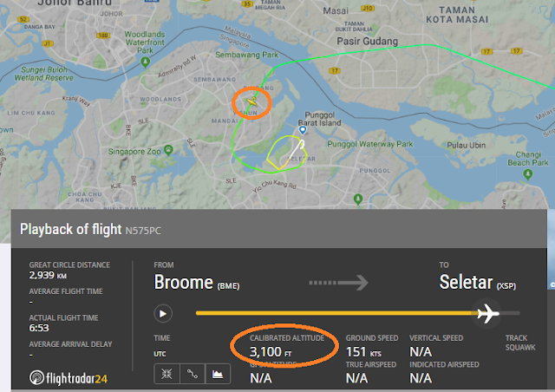Click the calibrated altitude 3,100 FT value
The image size is (555, 392).
tap(271, 352)
